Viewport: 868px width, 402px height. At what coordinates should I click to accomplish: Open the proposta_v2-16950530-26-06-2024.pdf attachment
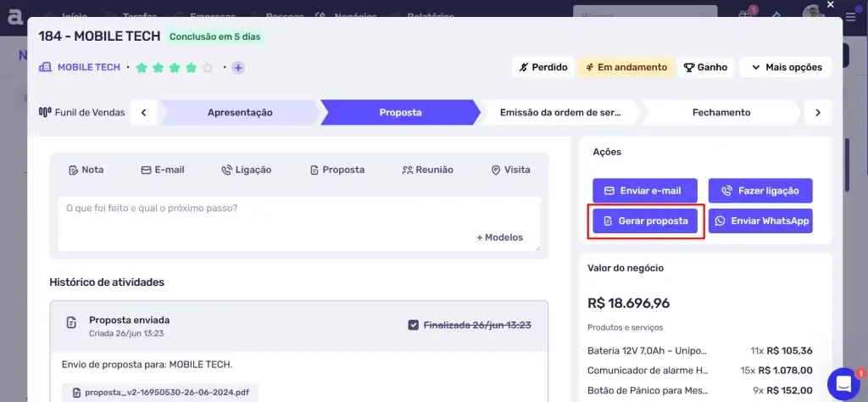coord(160,393)
